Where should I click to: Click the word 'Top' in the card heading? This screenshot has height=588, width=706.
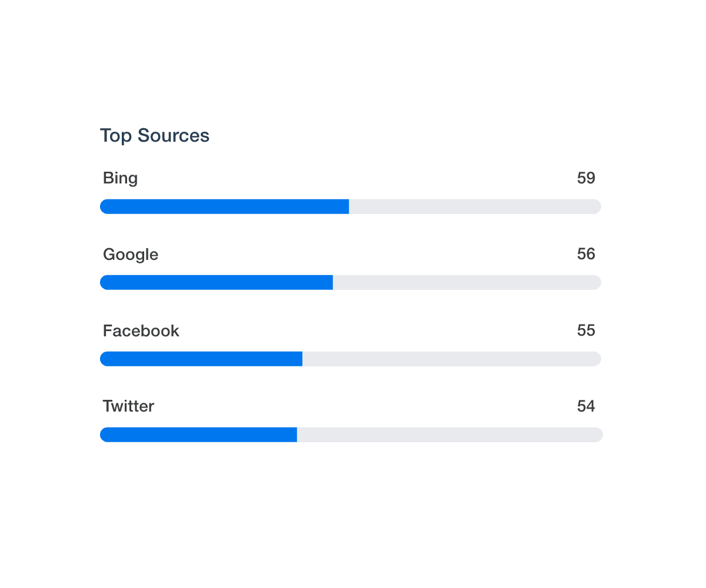coord(116,136)
